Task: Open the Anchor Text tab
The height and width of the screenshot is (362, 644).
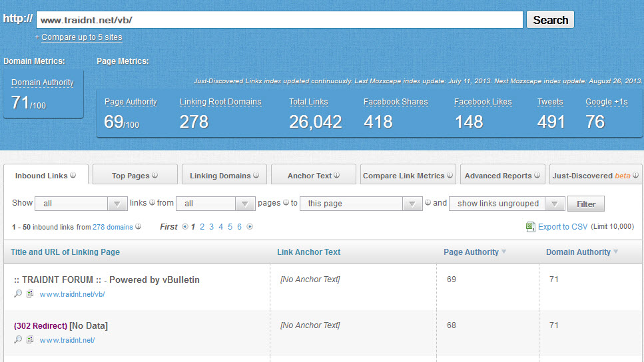Action: click(x=313, y=176)
